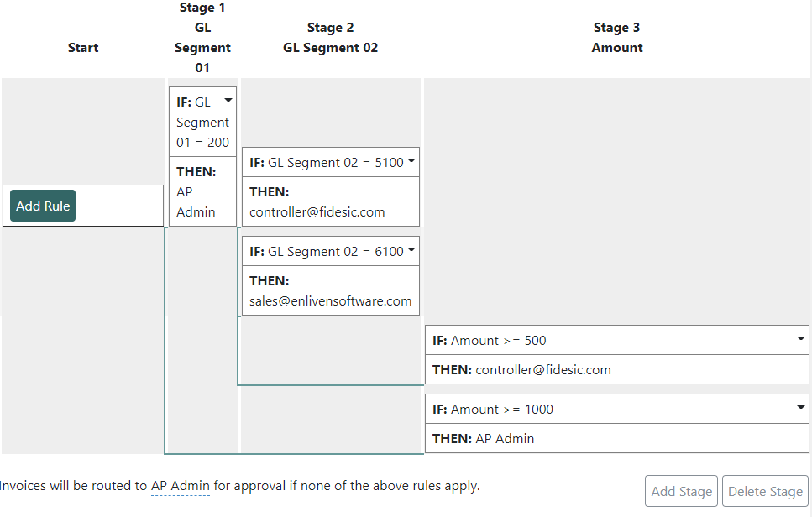Click the IF: Amount >= 500 condition text
The height and width of the screenshot is (517, 812).
point(490,341)
